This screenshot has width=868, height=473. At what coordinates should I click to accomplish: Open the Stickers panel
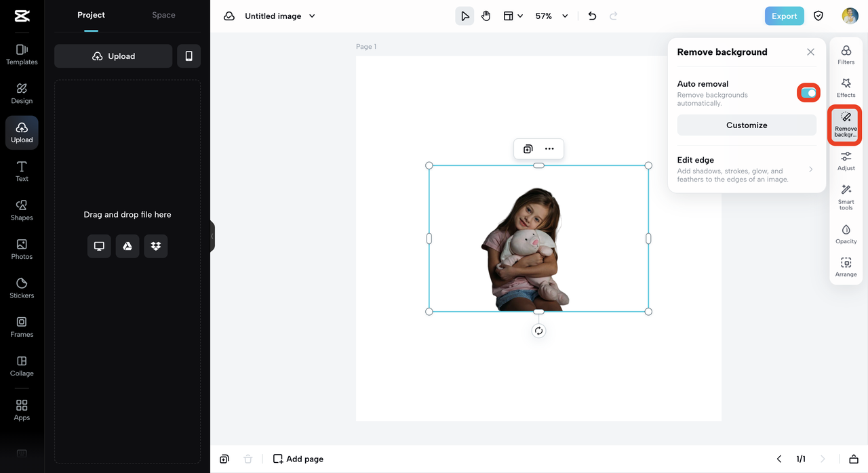[x=22, y=288]
